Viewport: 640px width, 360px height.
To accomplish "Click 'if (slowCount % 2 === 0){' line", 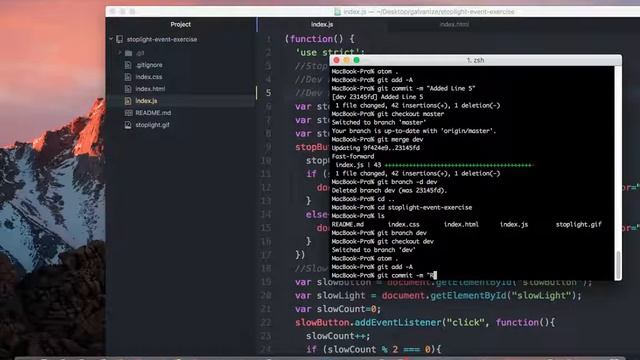I will click(x=373, y=349).
